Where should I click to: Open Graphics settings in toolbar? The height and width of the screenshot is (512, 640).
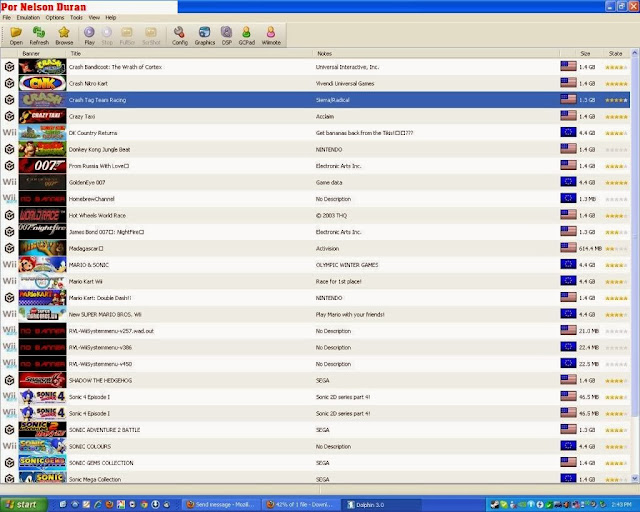[x=204, y=36]
